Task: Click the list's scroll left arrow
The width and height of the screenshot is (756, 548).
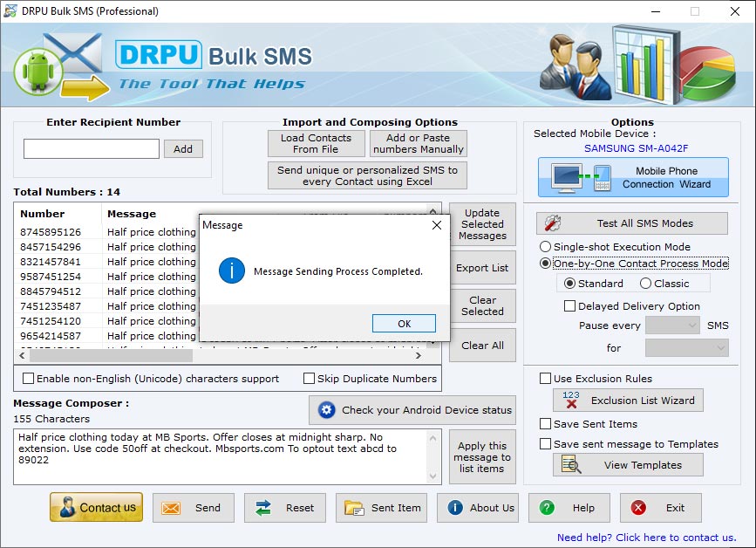Action: (22, 356)
